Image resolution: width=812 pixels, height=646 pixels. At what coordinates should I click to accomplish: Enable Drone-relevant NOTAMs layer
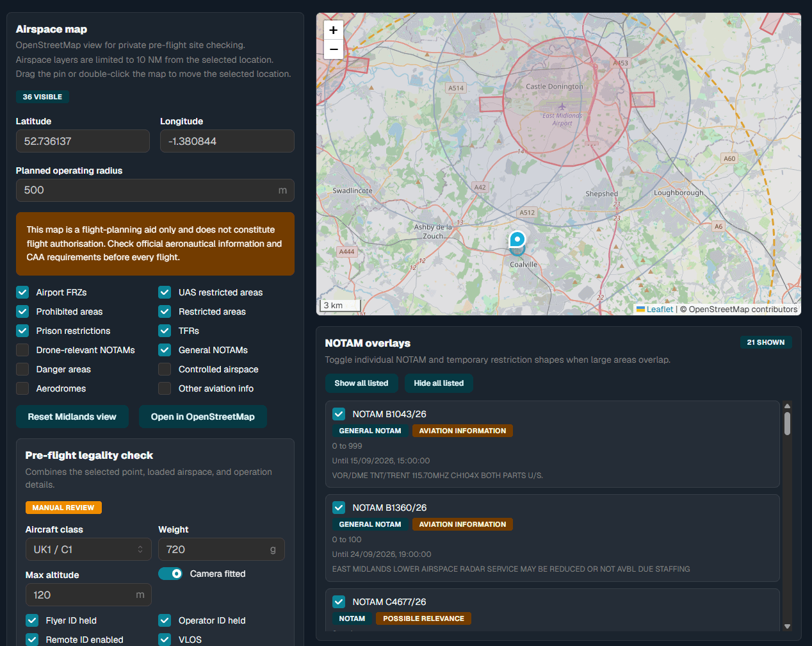pos(22,350)
